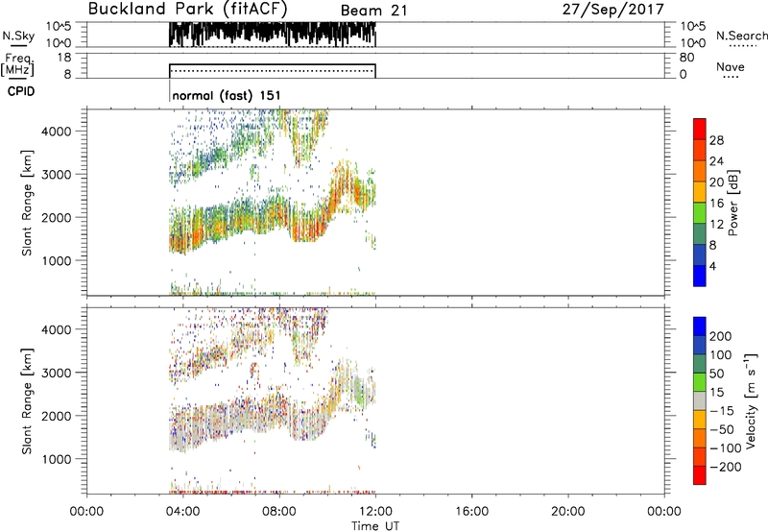
Task: Select the 12:00 time tick label
Action: [x=375, y=512]
